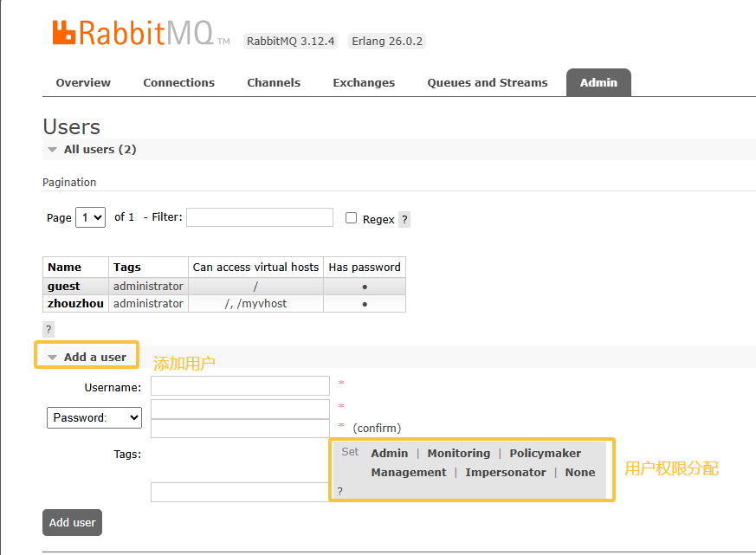Focus the Tags input field
This screenshot has width=756, height=555.
pyautogui.click(x=240, y=493)
